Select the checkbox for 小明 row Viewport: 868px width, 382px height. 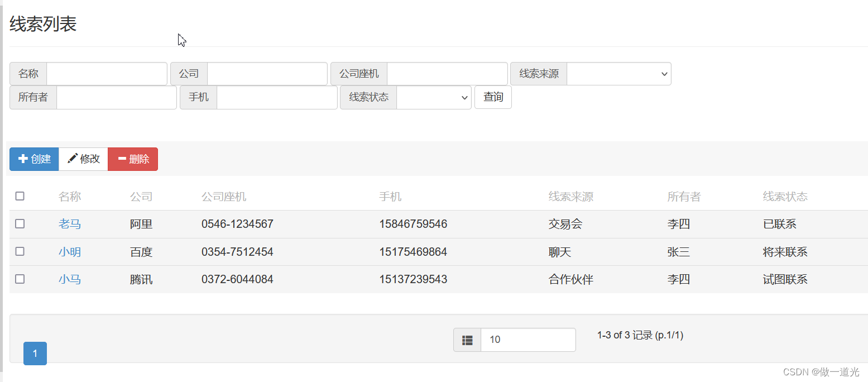coord(20,251)
